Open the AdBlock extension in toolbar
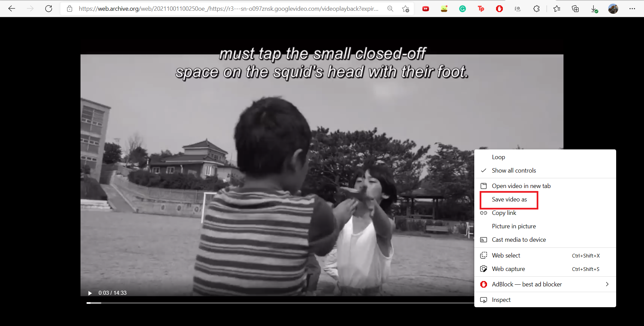 click(499, 9)
